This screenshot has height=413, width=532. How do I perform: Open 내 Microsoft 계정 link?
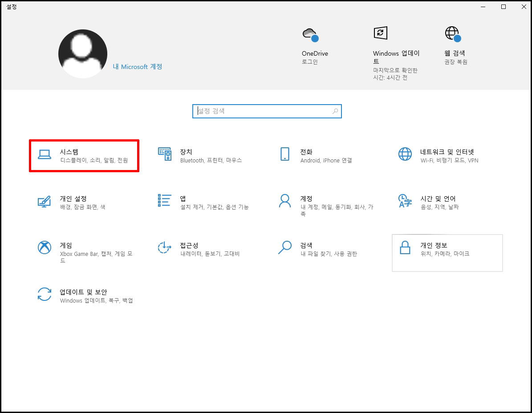[x=138, y=66]
